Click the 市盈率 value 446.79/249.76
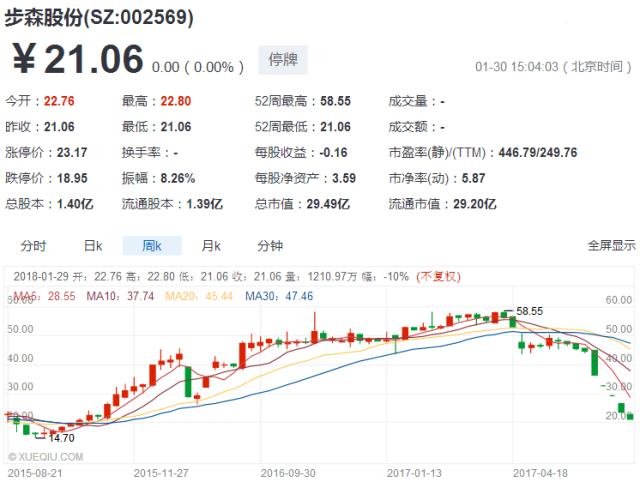The image size is (640, 482). [x=538, y=152]
